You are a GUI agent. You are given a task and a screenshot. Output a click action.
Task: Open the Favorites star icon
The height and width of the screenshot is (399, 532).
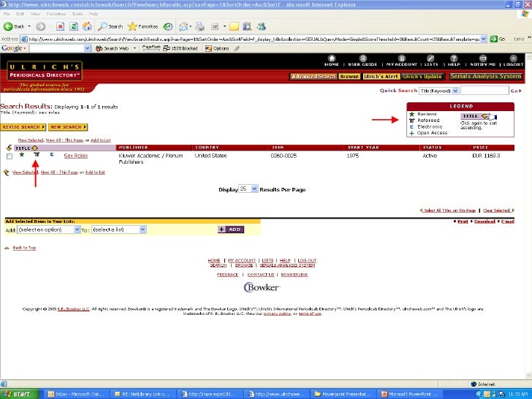[132, 26]
